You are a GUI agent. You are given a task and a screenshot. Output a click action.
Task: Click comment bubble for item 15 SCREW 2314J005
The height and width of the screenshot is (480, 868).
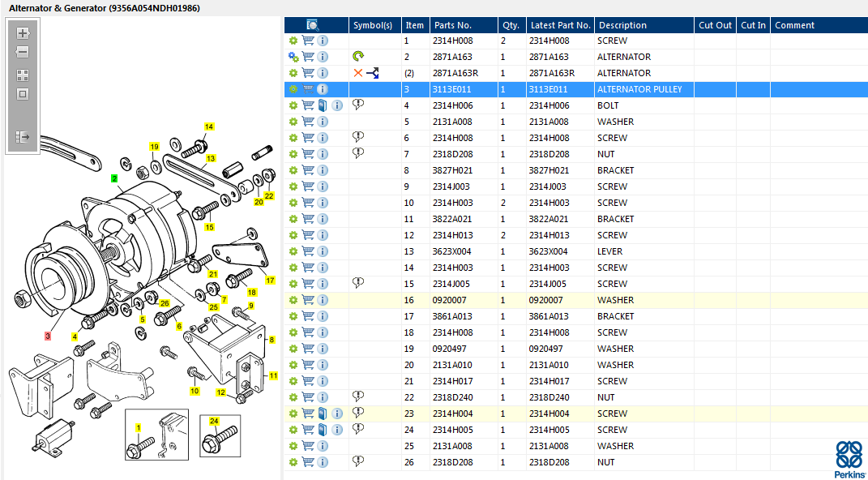[358, 283]
